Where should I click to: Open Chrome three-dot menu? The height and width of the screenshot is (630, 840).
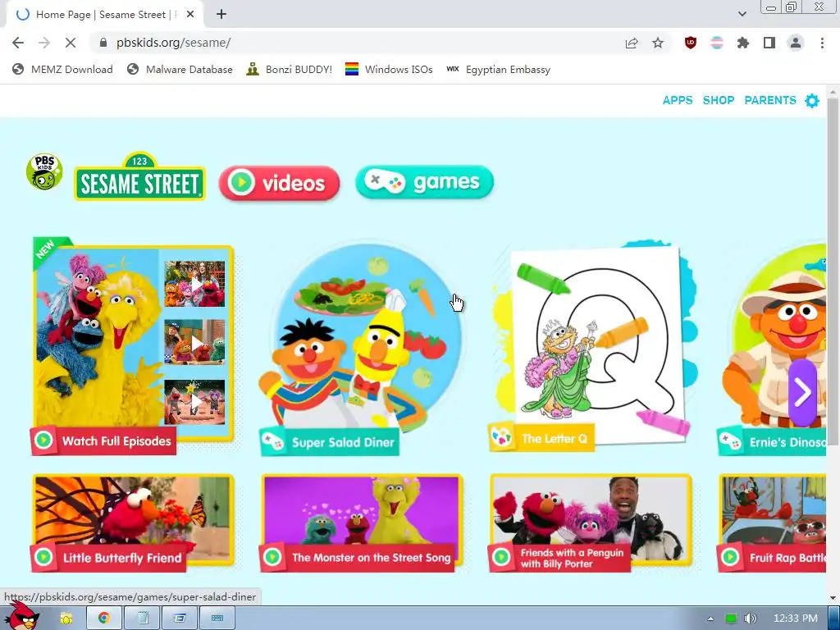822,43
